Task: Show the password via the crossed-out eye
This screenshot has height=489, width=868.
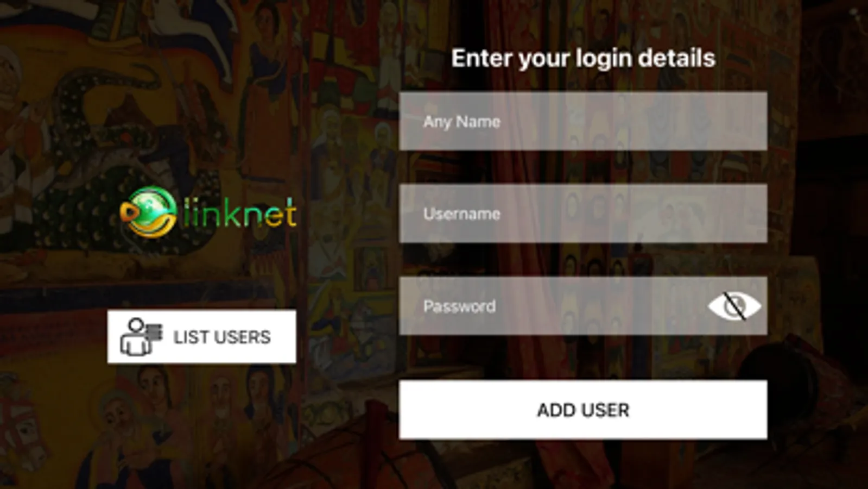Action: click(x=734, y=306)
